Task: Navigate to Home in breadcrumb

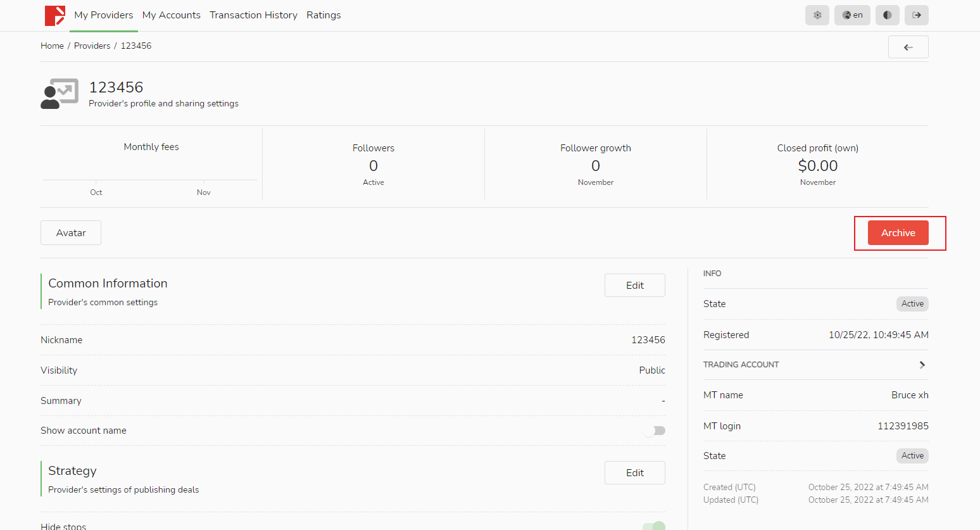Action: click(52, 46)
